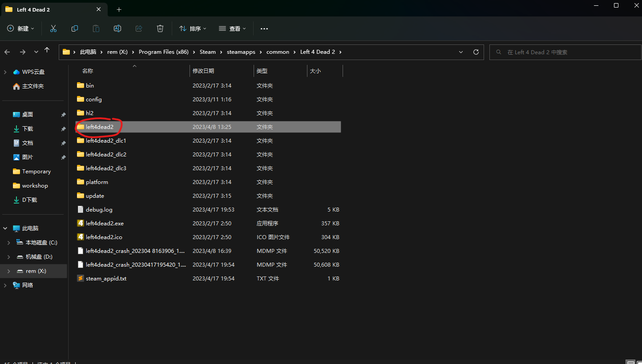
Task: Open the 新建 new item dropdown
Action: coord(21,28)
